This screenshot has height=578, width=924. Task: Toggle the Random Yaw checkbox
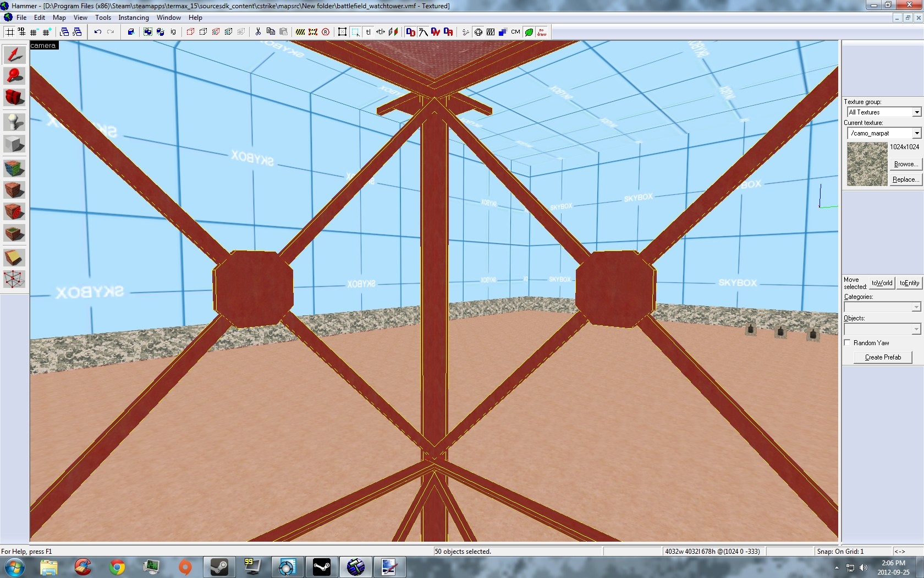(x=848, y=342)
